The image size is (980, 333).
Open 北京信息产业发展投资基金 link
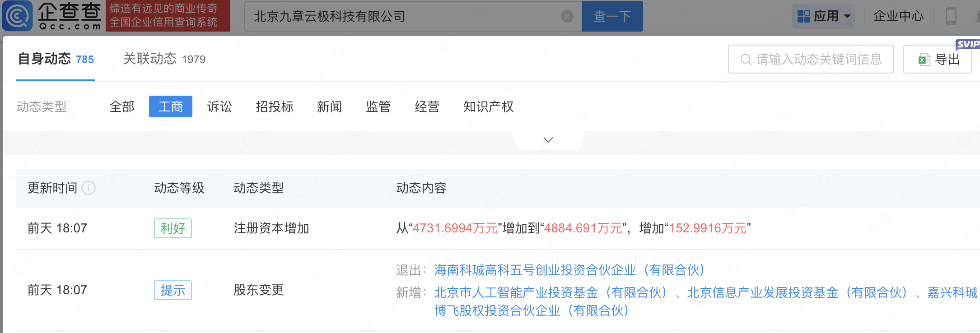797,293
